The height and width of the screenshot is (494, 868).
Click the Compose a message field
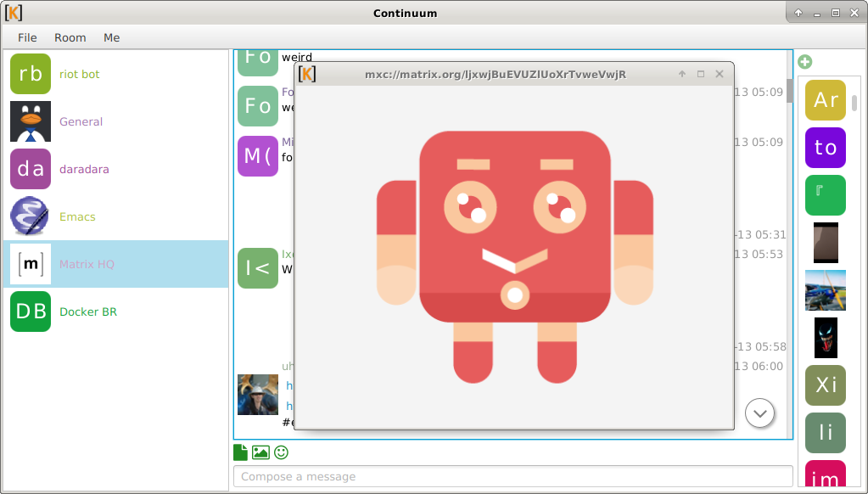(x=512, y=476)
